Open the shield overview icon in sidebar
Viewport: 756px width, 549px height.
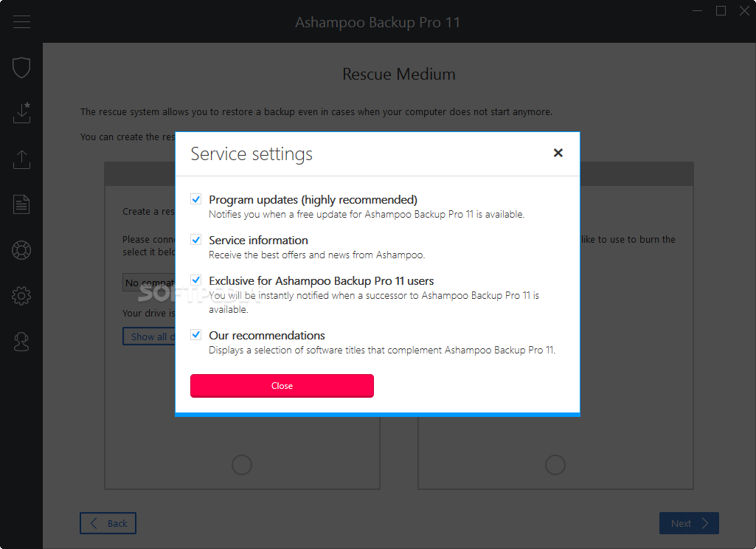21,67
